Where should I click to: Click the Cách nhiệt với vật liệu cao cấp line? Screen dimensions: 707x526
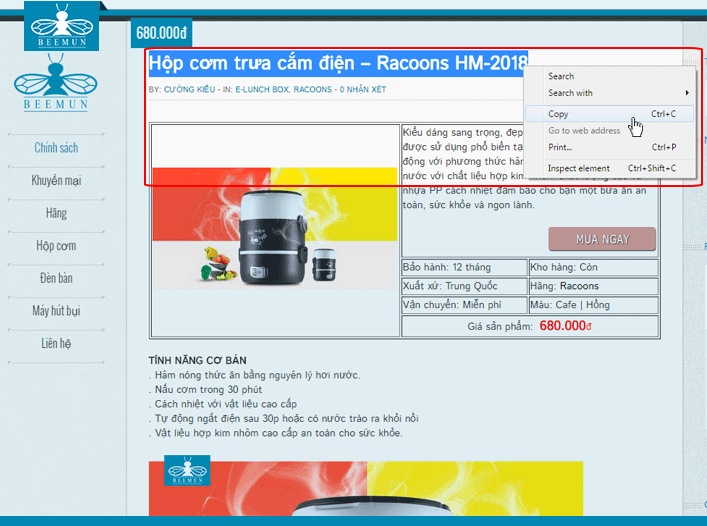(225, 404)
